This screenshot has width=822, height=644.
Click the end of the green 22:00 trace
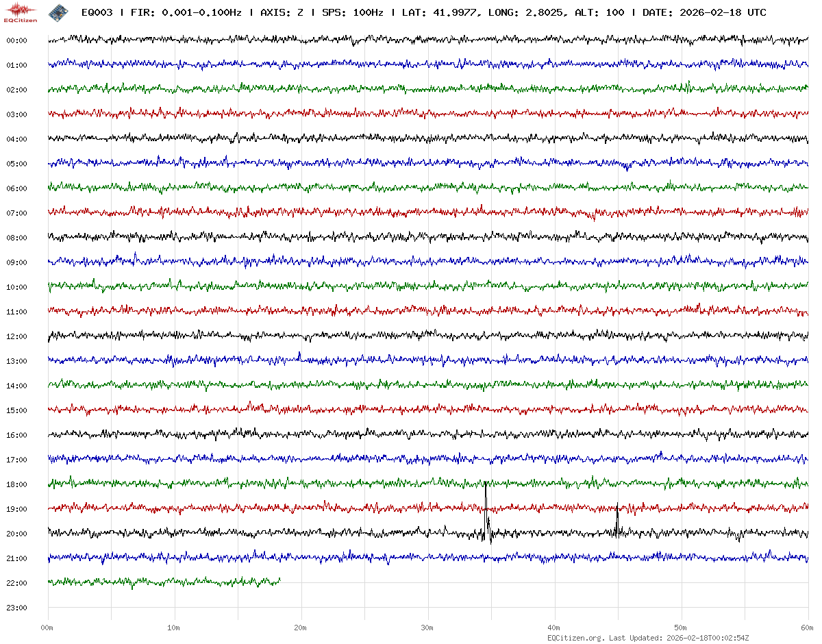click(279, 580)
